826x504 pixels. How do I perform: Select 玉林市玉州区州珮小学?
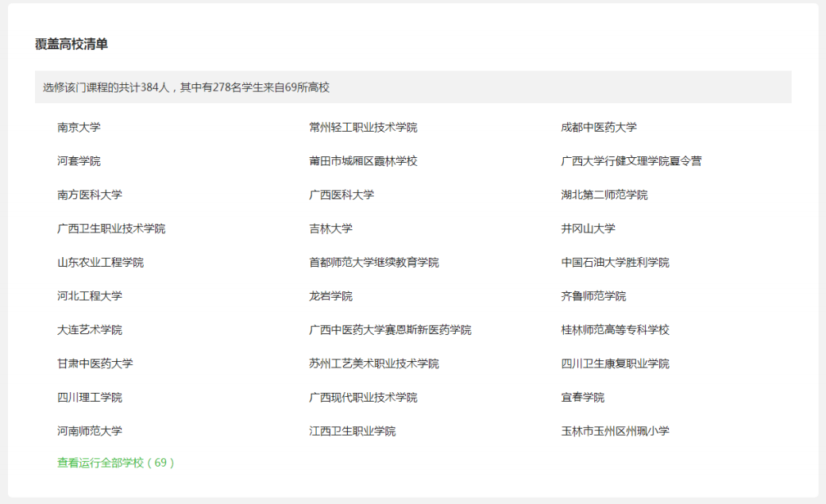tap(616, 431)
